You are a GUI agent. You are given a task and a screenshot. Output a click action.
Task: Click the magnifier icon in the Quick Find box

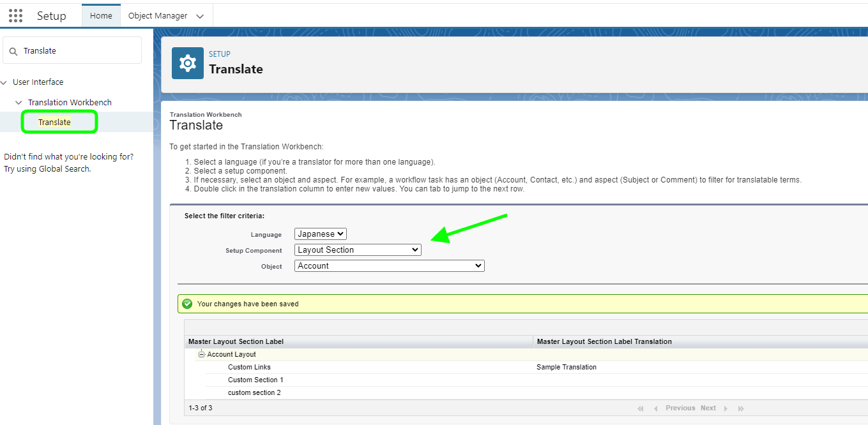(14, 50)
